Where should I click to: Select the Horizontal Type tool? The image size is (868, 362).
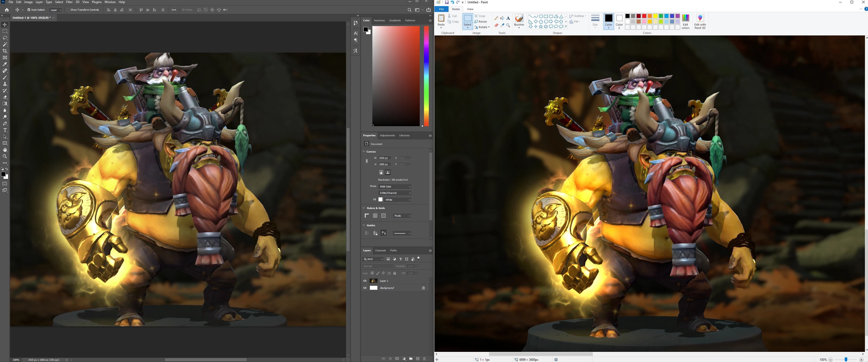[x=5, y=130]
